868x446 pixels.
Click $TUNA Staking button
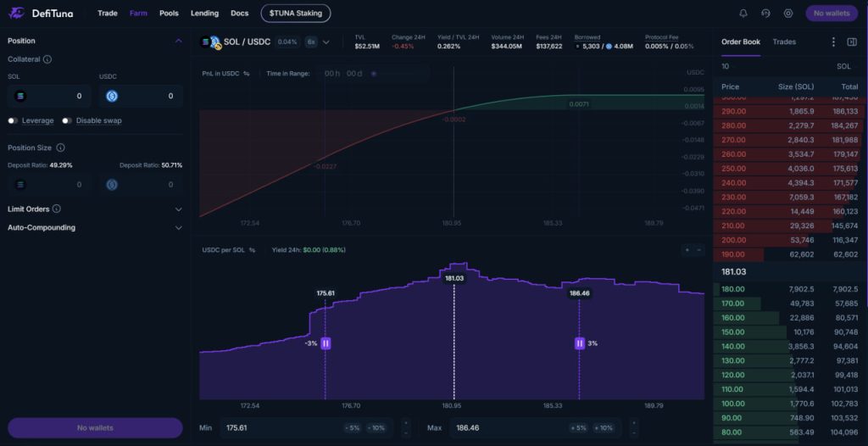[x=296, y=14]
